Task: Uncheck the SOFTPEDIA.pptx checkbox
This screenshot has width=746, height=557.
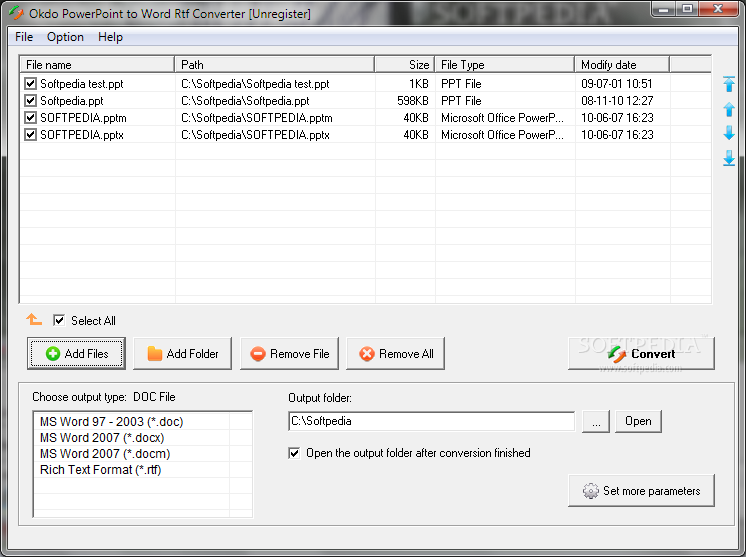Action: click(30, 135)
